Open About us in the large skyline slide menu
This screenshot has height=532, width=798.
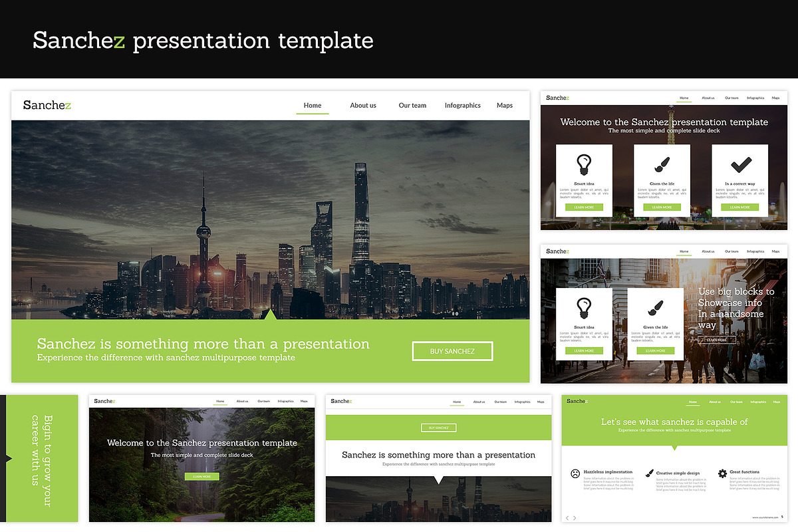point(363,105)
